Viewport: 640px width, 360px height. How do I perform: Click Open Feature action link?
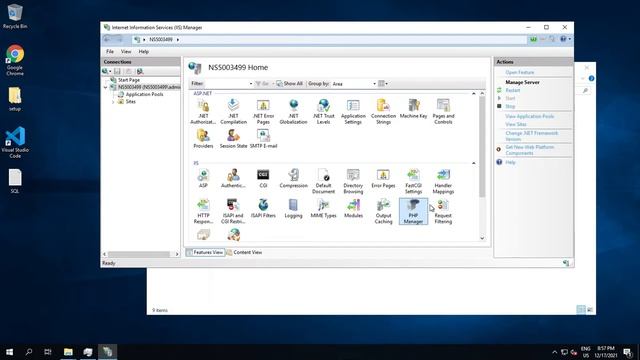tap(519, 72)
